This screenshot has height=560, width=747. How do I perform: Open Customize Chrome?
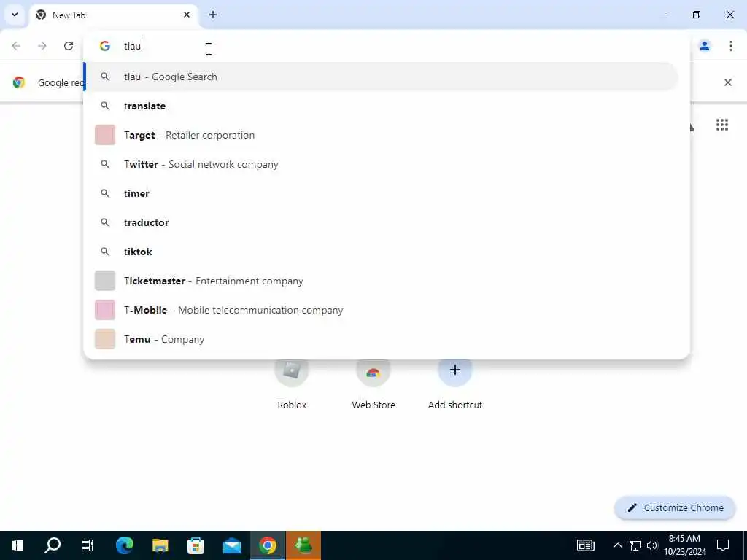pyautogui.click(x=675, y=507)
